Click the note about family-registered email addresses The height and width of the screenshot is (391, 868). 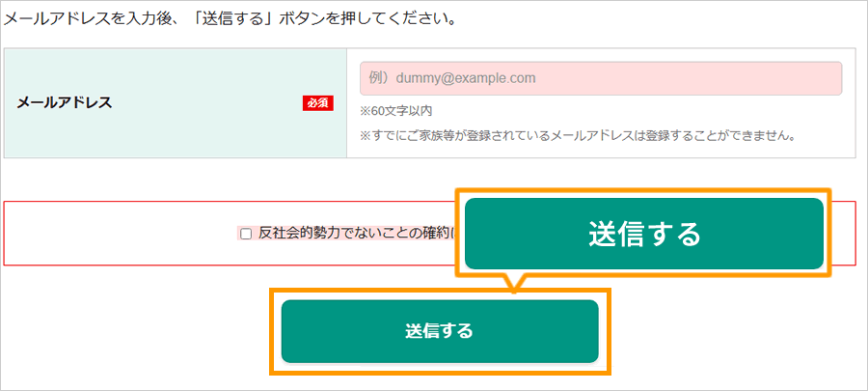578,136
